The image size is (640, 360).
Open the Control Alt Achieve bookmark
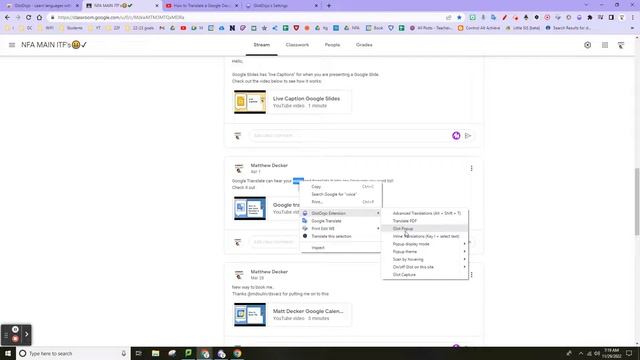pyautogui.click(x=479, y=28)
